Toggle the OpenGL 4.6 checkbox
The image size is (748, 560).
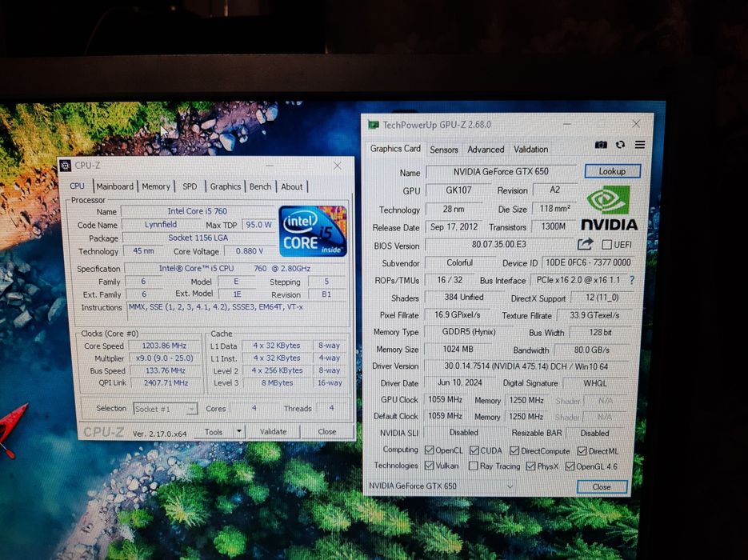point(570,466)
